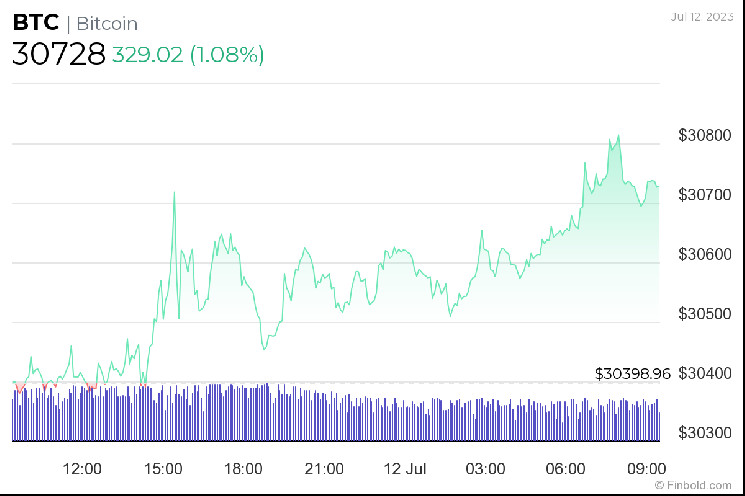Select the 18:00 time axis label
The height and width of the screenshot is (496, 745).
[243, 468]
